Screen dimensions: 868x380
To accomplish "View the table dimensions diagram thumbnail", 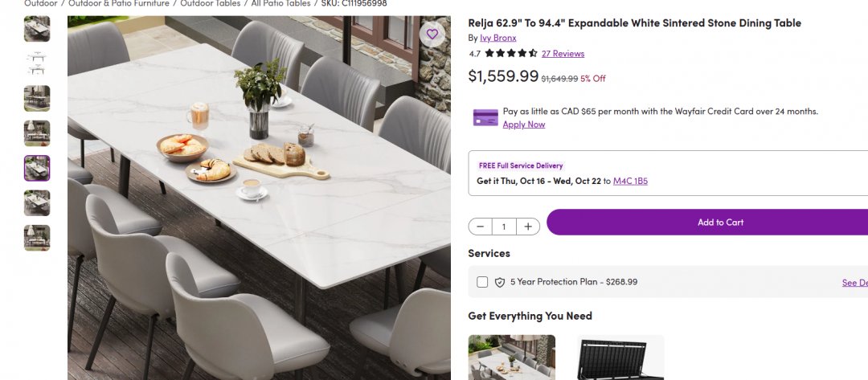I will (x=37, y=63).
